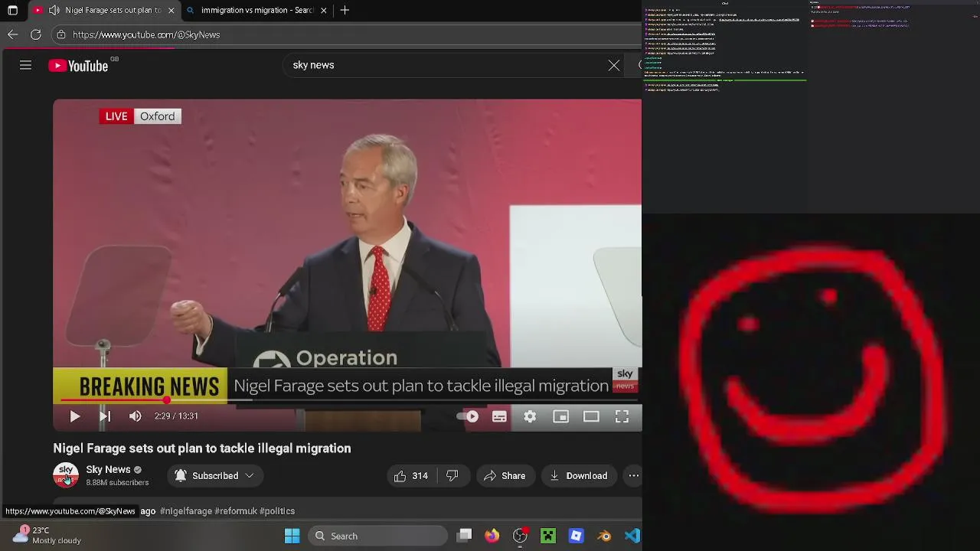Close the 'immigration vs migration' tab
This screenshot has width=980, height=551.
(x=324, y=10)
